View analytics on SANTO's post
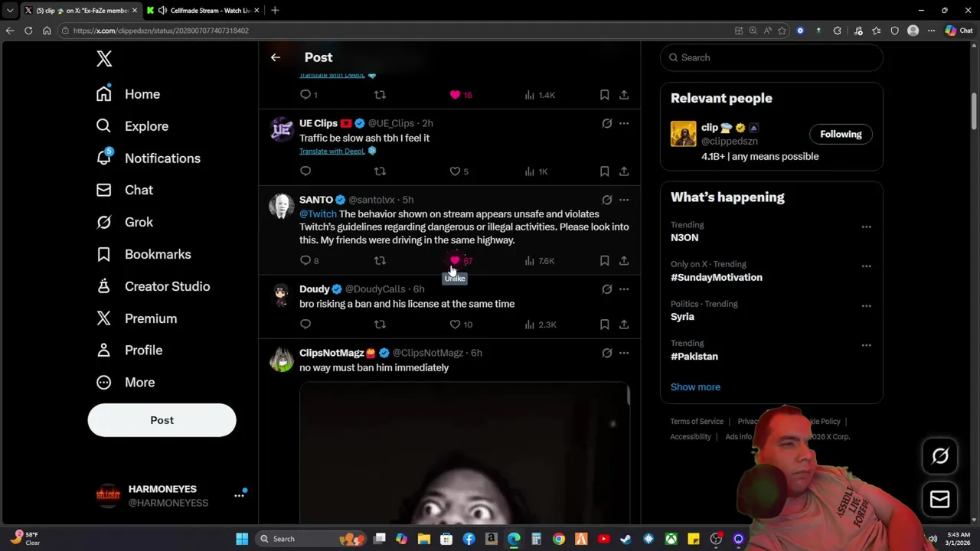This screenshot has width=980, height=551. tap(539, 261)
